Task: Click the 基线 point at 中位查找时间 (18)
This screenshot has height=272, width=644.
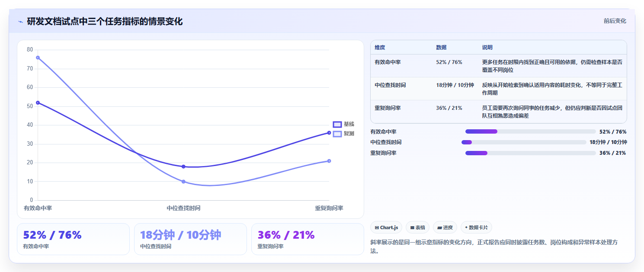Action: coord(183,166)
